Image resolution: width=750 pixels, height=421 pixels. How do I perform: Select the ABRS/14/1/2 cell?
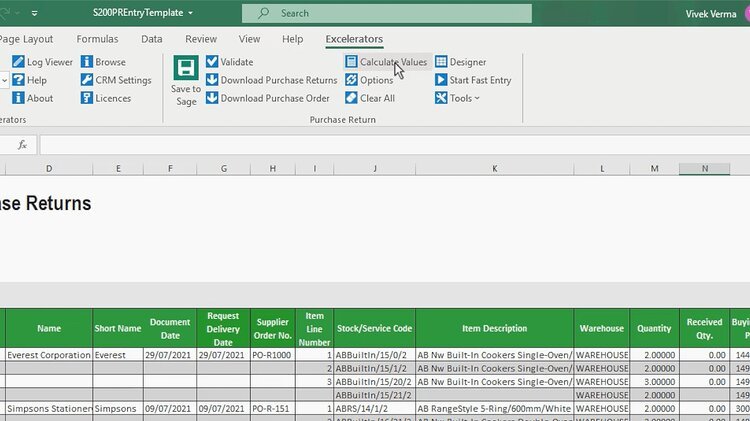tap(375, 409)
